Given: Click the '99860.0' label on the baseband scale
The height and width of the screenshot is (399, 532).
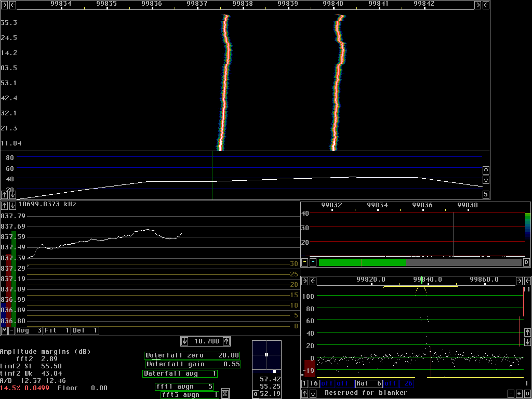Looking at the screenshot, I should coord(484,280).
